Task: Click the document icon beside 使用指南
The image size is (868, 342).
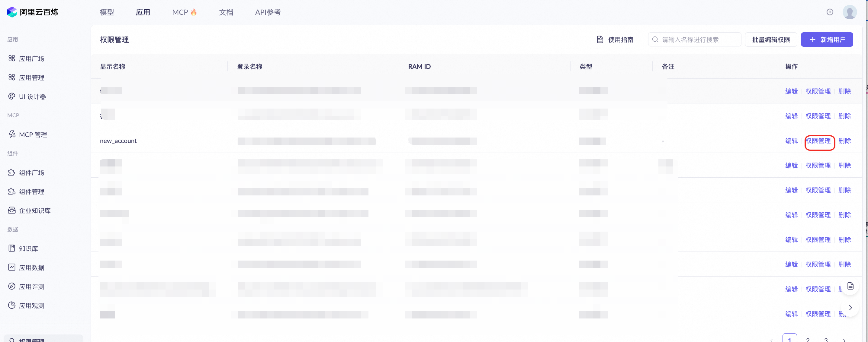Action: (600, 40)
